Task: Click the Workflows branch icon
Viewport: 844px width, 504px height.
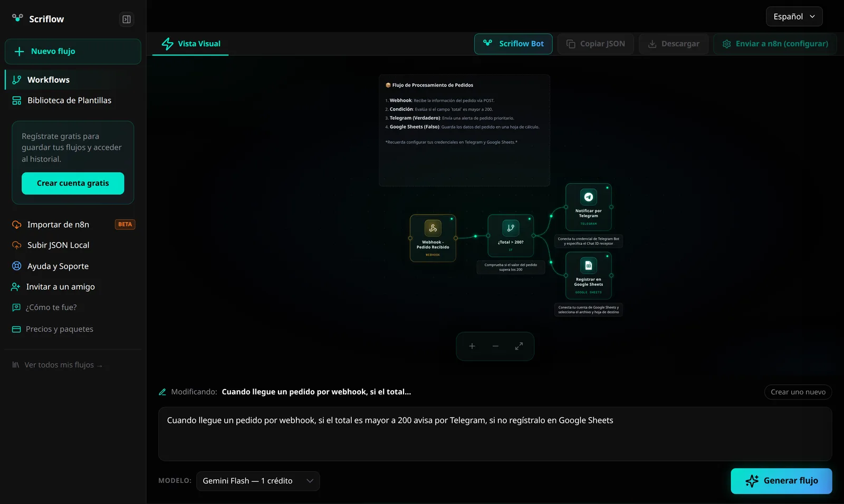Action: point(17,80)
